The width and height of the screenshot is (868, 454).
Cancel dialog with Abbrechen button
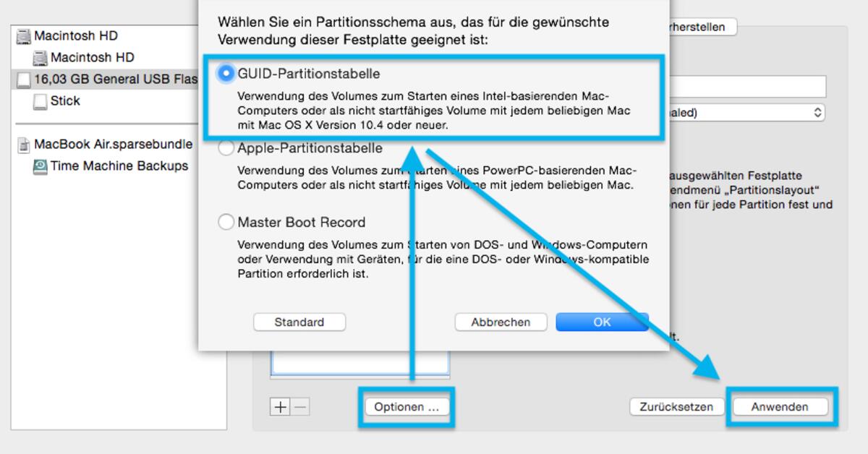click(501, 322)
